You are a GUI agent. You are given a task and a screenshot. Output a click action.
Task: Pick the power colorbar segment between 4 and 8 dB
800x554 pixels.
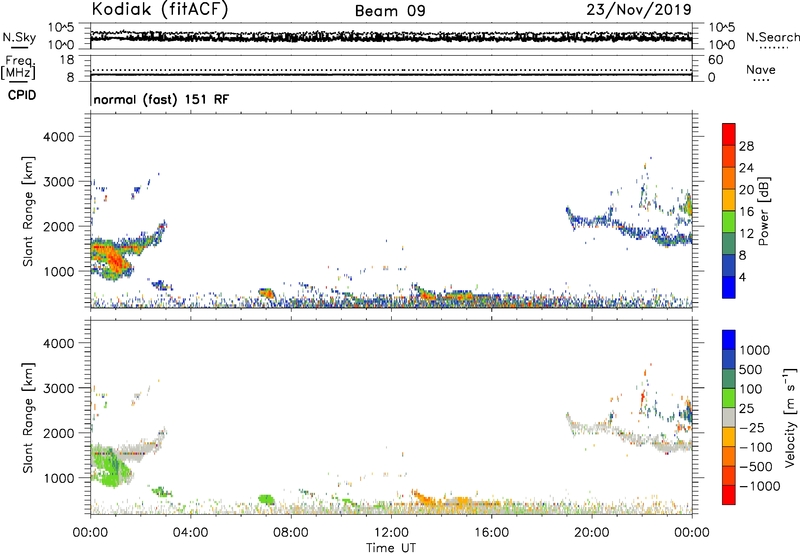[x=729, y=265]
